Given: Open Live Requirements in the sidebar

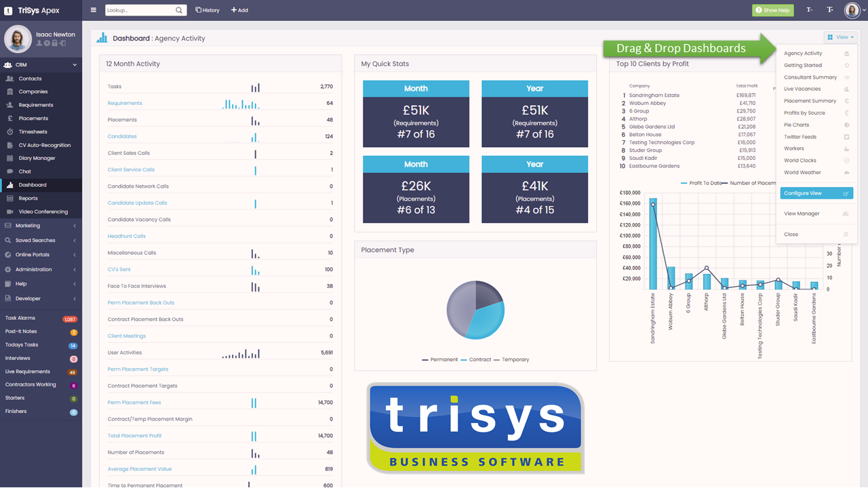Looking at the screenshot, I should 41,371.
